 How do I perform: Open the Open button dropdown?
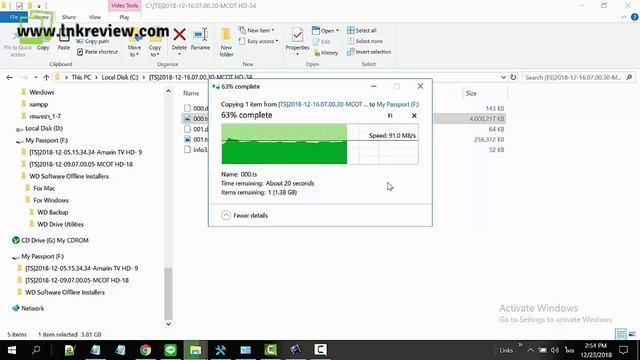click(x=325, y=31)
